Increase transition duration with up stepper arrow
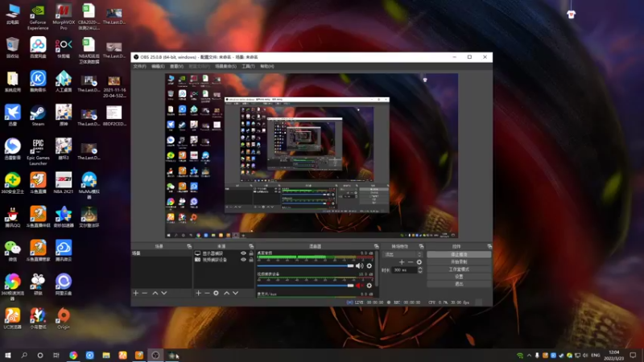This screenshot has height=362, width=644. [419, 269]
